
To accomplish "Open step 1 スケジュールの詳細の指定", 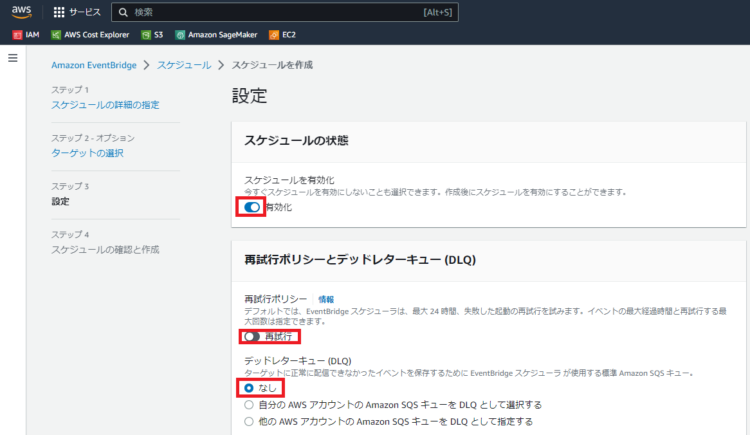I will click(x=105, y=105).
